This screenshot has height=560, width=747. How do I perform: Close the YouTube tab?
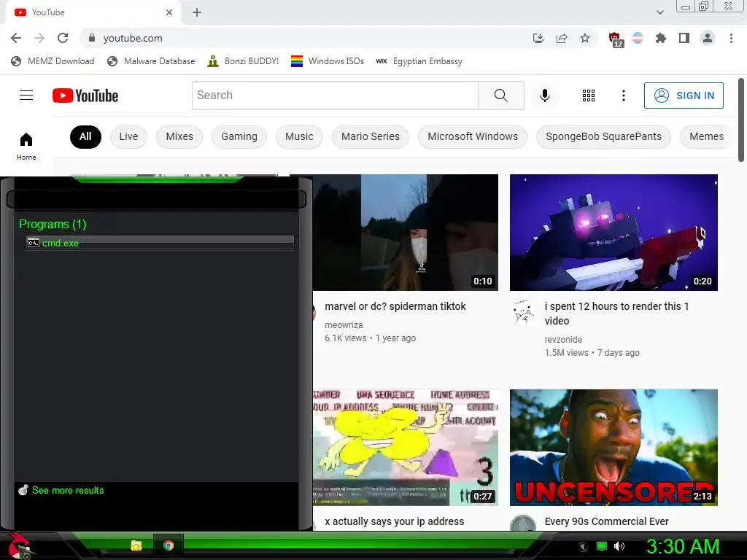click(x=169, y=12)
